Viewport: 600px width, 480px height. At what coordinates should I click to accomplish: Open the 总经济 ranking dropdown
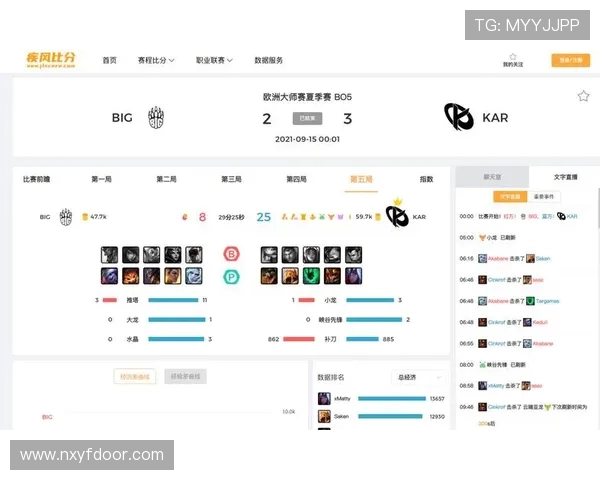pyautogui.click(x=419, y=377)
